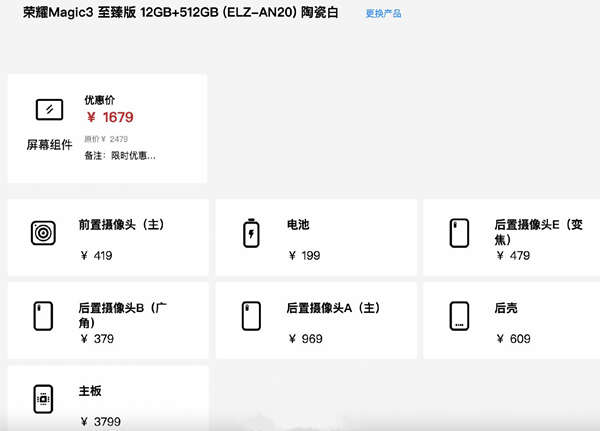Click the 后置摄像头A（主）label
This screenshot has height=431, width=600.
coord(333,308)
